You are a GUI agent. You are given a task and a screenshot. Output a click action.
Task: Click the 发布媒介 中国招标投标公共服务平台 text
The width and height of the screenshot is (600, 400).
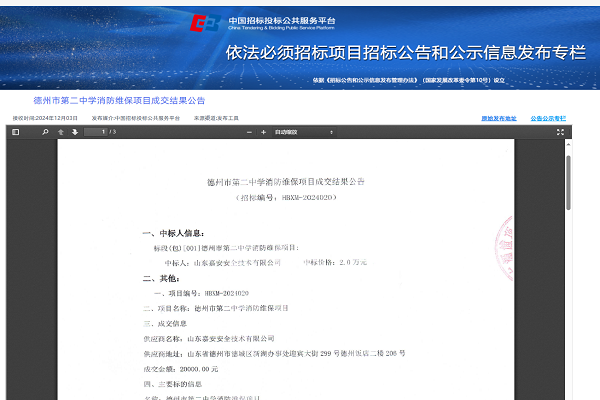pos(135,118)
